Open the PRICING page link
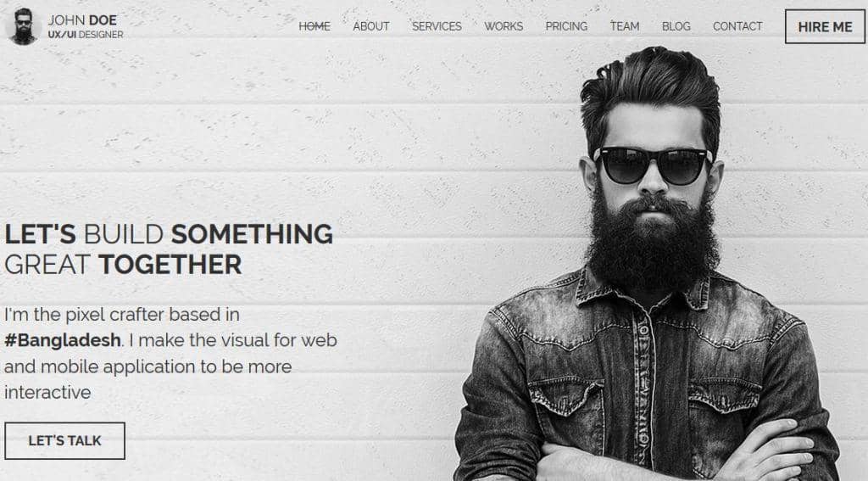Image resolution: width=868 pixels, height=481 pixels. click(x=566, y=26)
